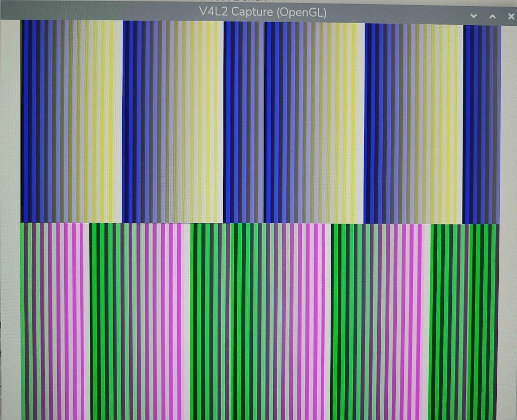Click the narrow blue block at upper pattern center
Viewport: 517px width, 420px height.
pos(244,122)
